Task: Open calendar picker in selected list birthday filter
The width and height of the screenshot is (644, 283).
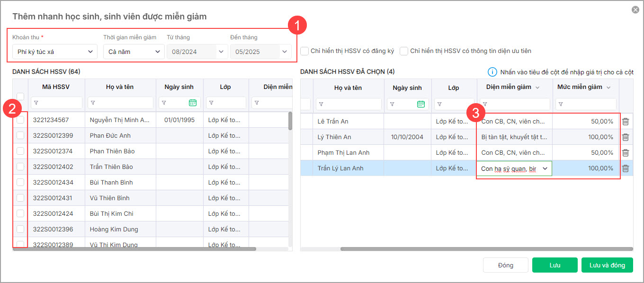Action: click(x=420, y=104)
